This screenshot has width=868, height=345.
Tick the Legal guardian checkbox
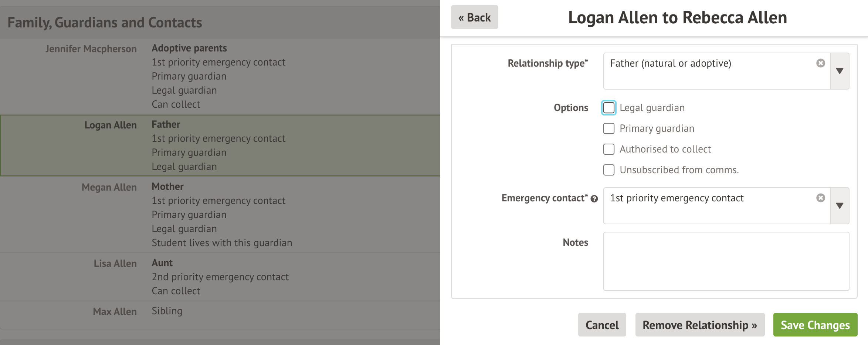tap(609, 108)
